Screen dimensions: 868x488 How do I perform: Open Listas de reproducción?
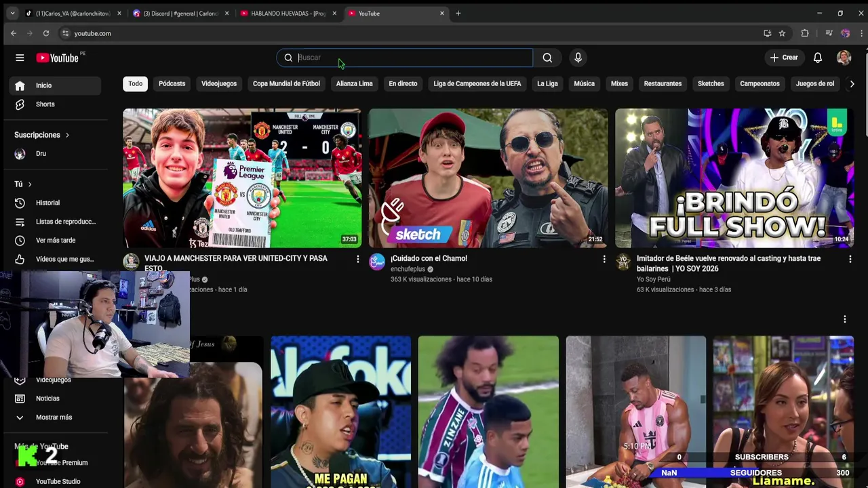pos(55,222)
